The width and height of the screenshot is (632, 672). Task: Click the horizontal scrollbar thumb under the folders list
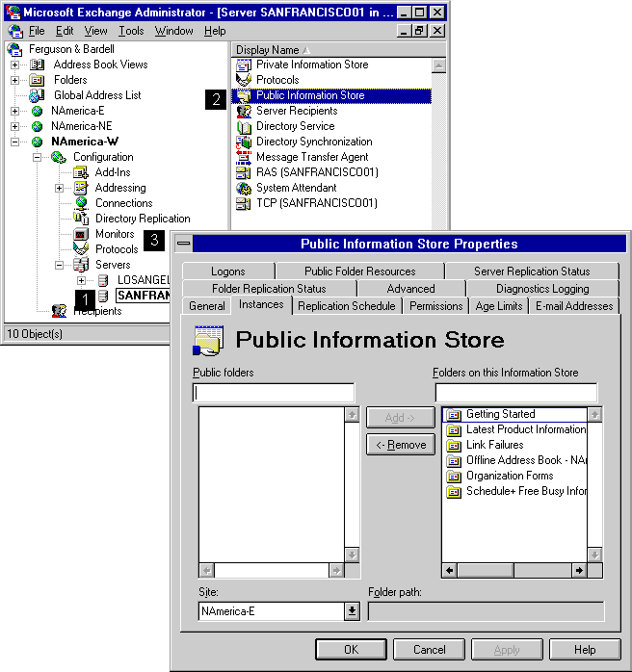tap(486, 570)
